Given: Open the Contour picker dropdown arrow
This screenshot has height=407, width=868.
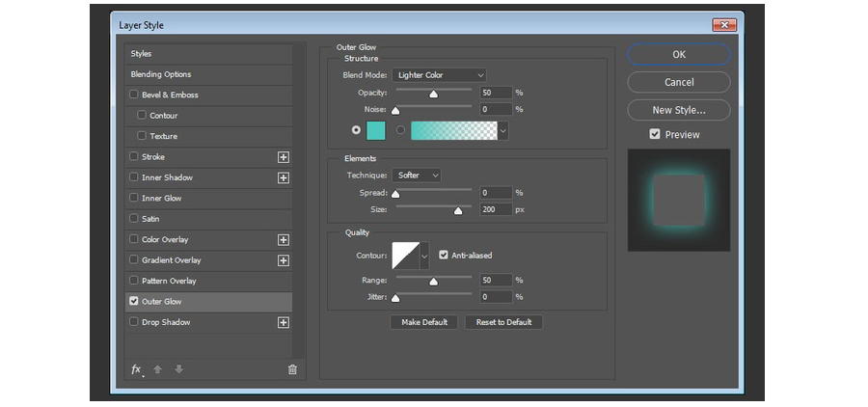Looking at the screenshot, I should click(x=424, y=256).
